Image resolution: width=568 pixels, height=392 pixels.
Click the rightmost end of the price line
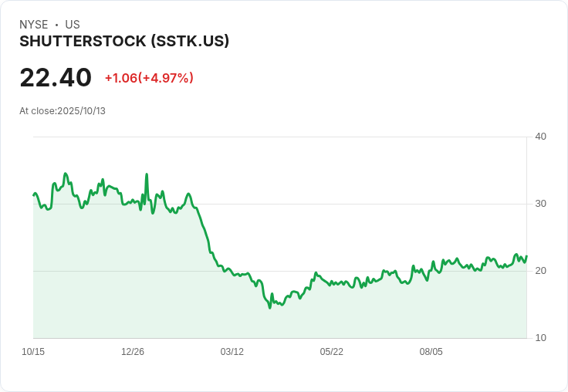pyautogui.click(x=526, y=257)
